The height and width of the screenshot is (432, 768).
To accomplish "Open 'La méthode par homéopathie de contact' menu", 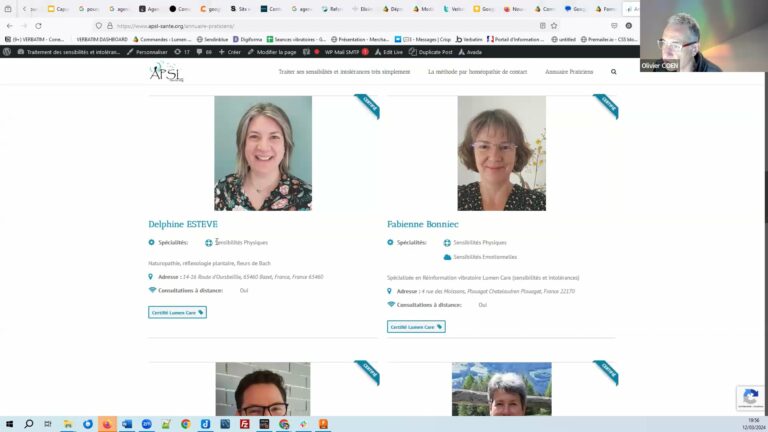I will 477,72.
